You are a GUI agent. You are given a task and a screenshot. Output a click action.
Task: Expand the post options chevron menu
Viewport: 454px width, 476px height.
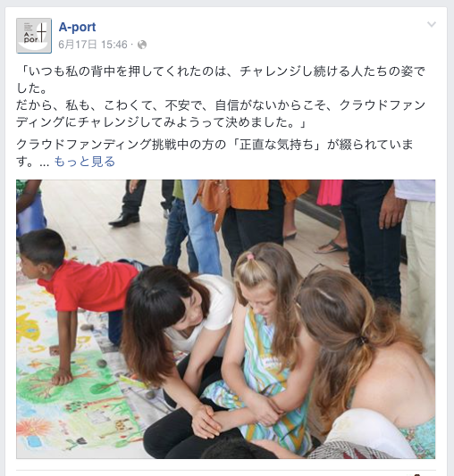point(432,24)
